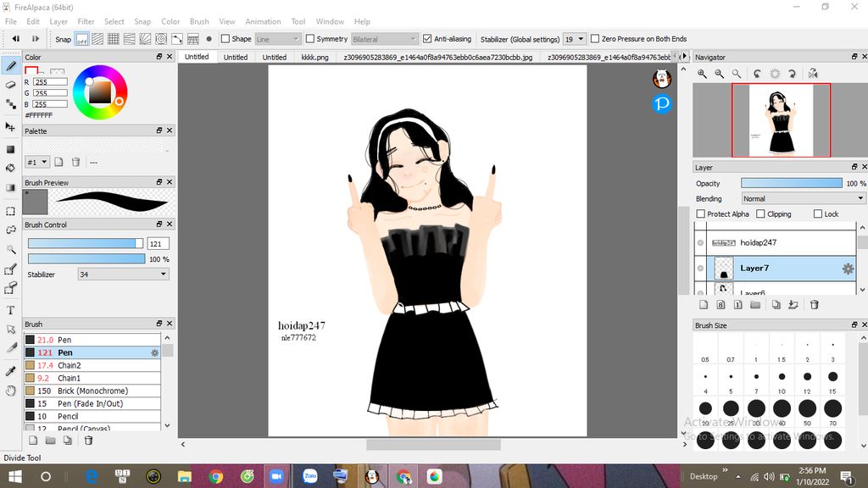Select the 21.0 Pen brush
Viewport: 868px width, 488px height.
click(x=92, y=340)
